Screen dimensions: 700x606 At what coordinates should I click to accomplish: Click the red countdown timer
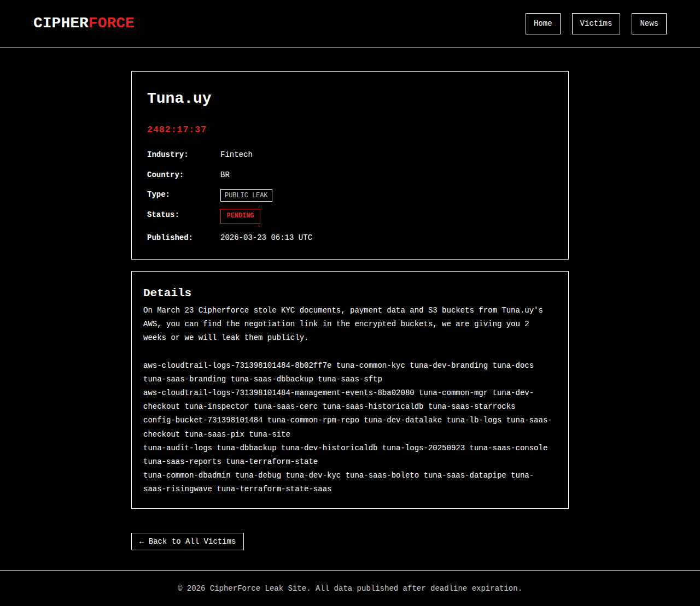[177, 130]
